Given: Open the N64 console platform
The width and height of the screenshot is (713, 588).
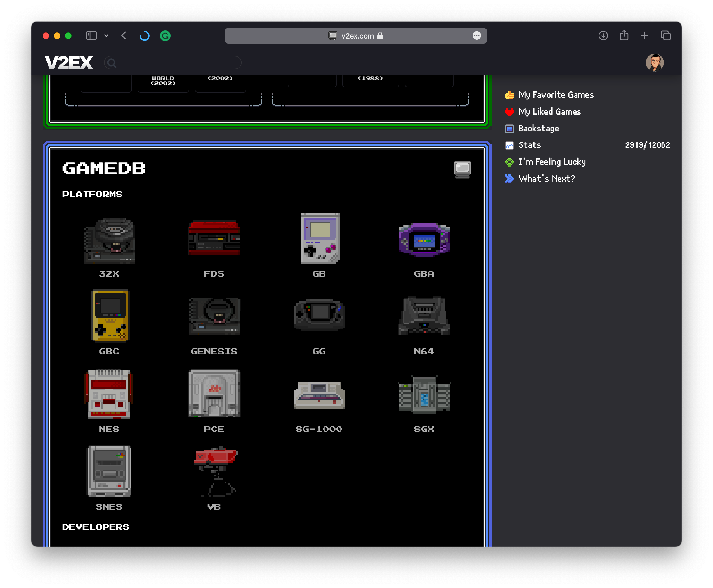Looking at the screenshot, I should click(x=424, y=316).
